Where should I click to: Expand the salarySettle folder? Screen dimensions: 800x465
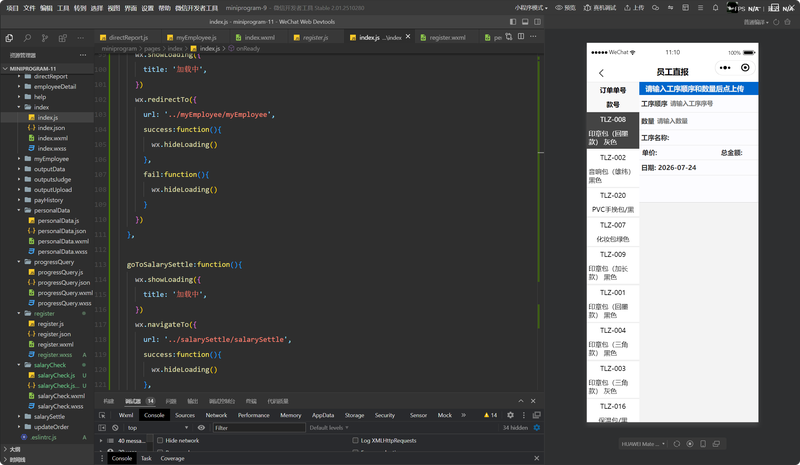[x=49, y=417]
